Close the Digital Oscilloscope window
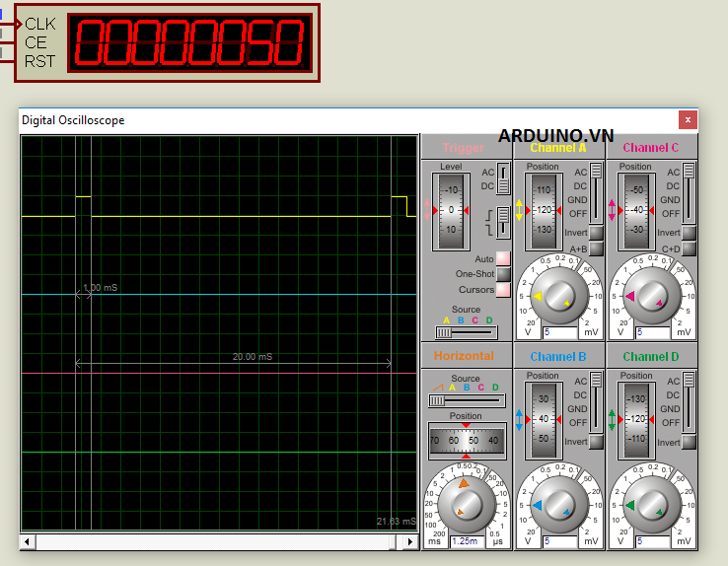This screenshot has width=728, height=566. click(x=687, y=120)
